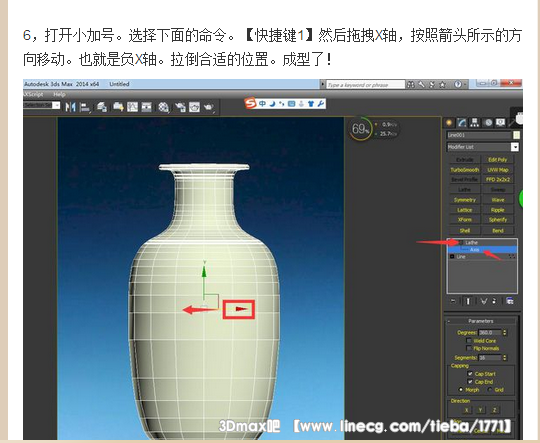This screenshot has height=443, width=540.
Task: Open the Material Editor icon
Action: 164,107
